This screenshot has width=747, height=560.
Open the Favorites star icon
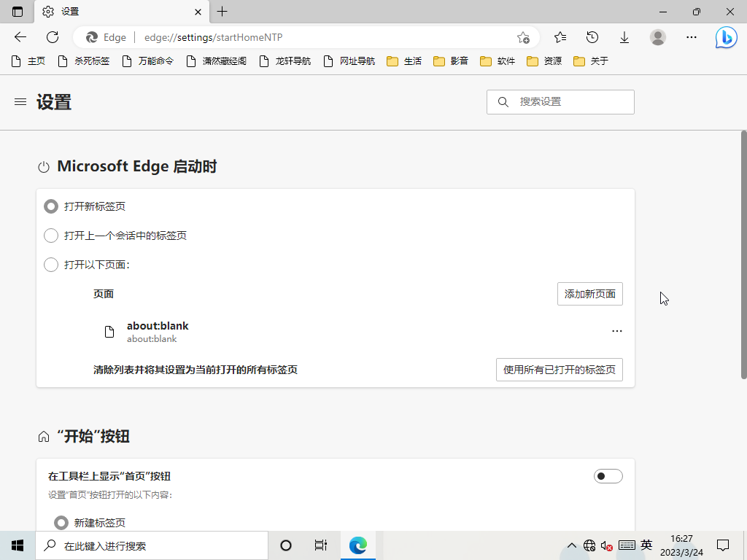560,37
